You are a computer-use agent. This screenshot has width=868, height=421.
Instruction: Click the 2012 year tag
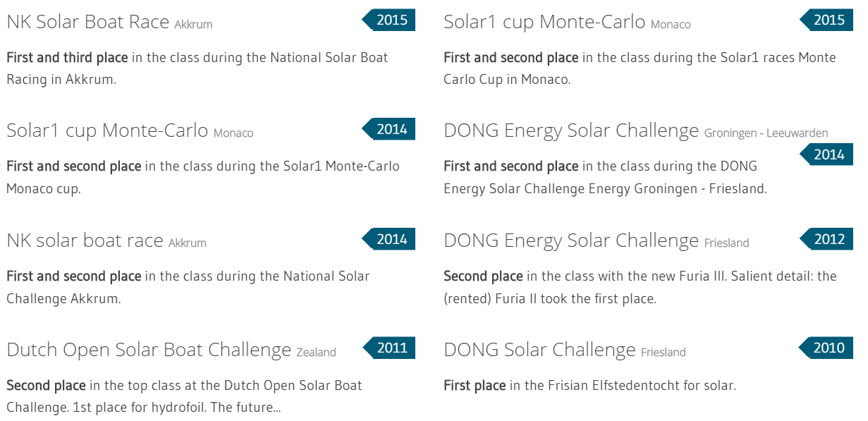point(829,239)
